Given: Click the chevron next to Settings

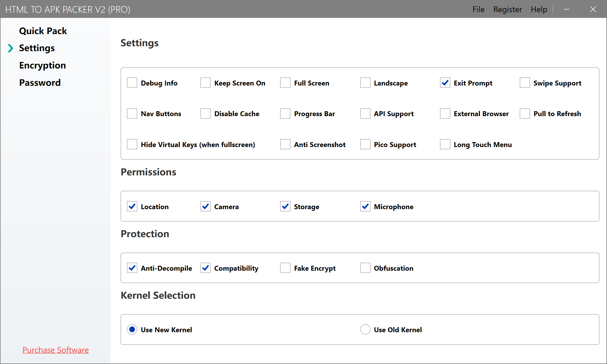Looking at the screenshot, I should (x=10, y=48).
